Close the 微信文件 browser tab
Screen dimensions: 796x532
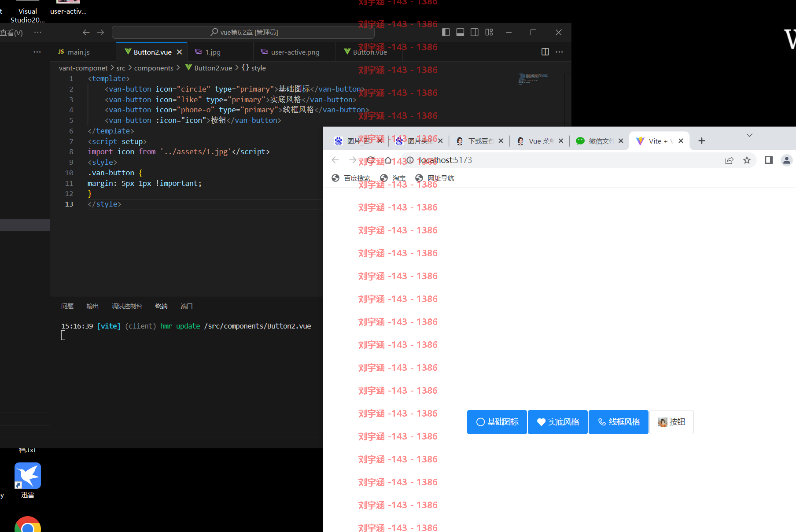[621, 141]
